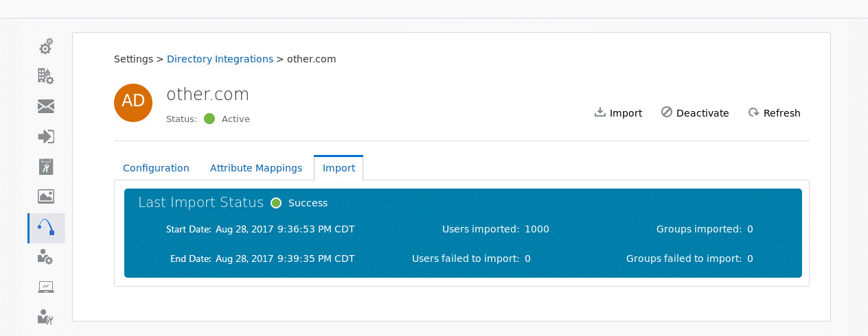Click the orange AD avatar circle
868x336 pixels.
pos(133,102)
